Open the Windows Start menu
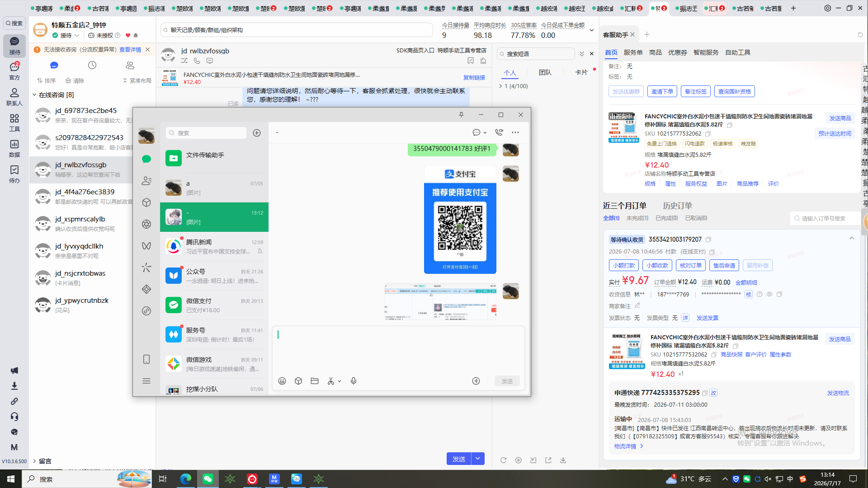The width and height of the screenshot is (868, 488). coord(11,479)
